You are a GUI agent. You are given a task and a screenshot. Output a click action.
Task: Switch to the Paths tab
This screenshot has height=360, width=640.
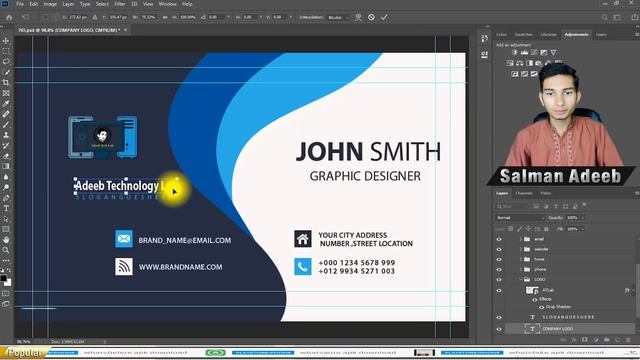pos(546,193)
